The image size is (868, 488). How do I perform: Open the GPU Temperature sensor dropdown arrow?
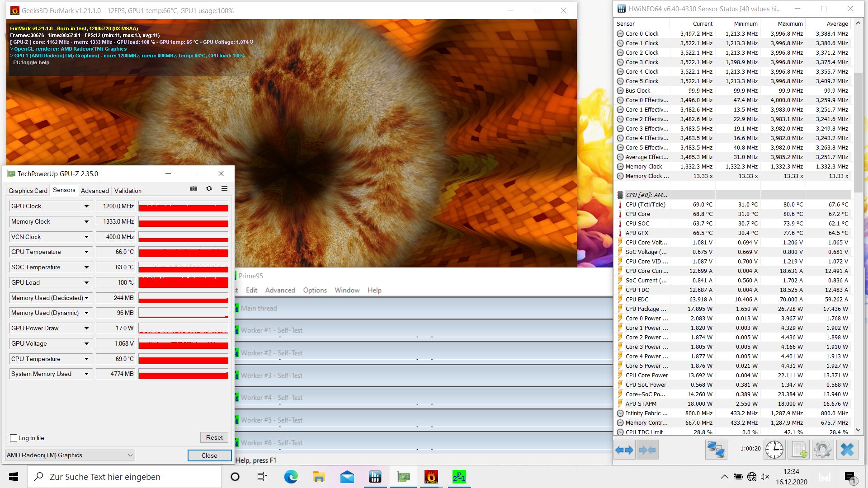(86, 252)
